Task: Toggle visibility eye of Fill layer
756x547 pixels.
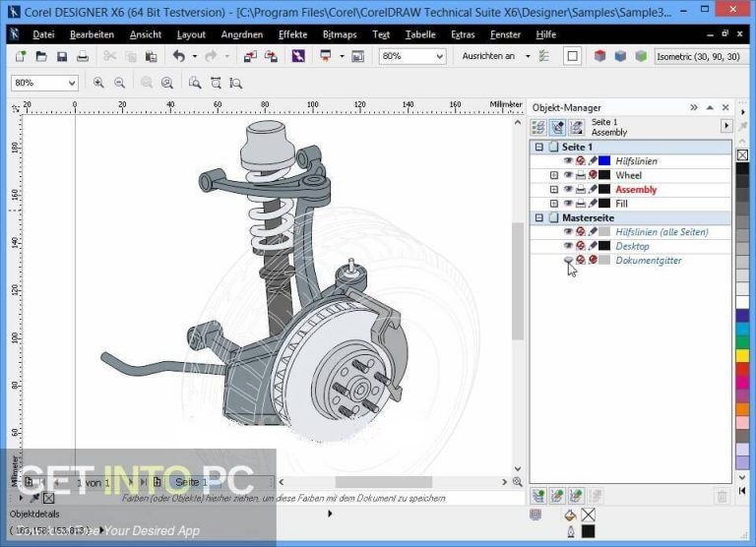Action: point(568,204)
